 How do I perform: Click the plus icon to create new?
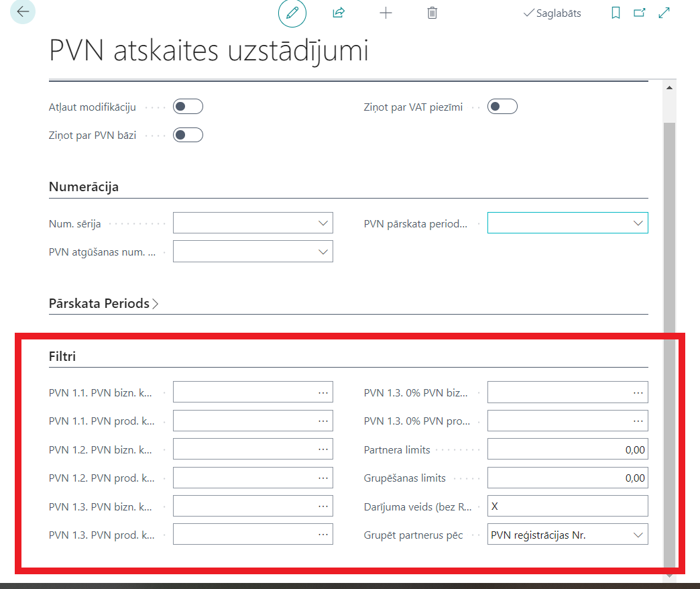386,13
